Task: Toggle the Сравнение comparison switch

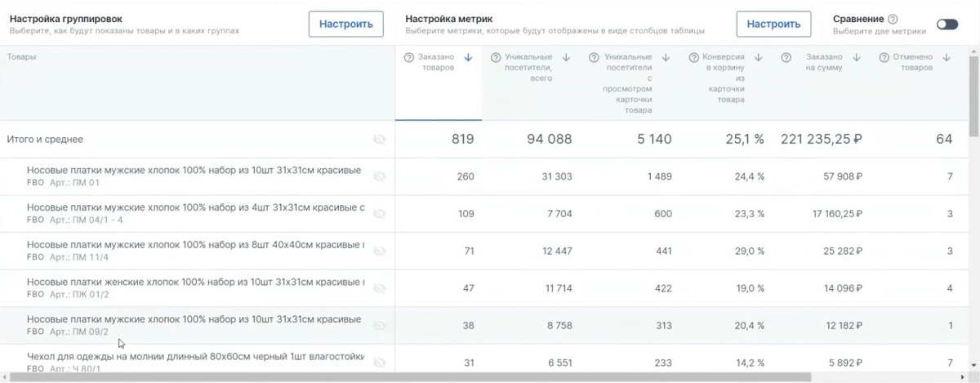Action: click(x=947, y=24)
